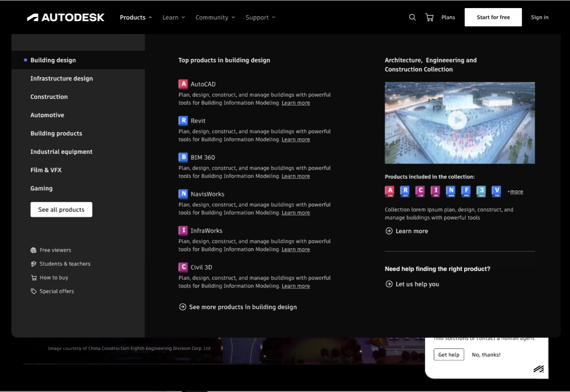The height and width of the screenshot is (392, 570).
Task: Click the blue RVT collection icon
Action: (x=405, y=191)
